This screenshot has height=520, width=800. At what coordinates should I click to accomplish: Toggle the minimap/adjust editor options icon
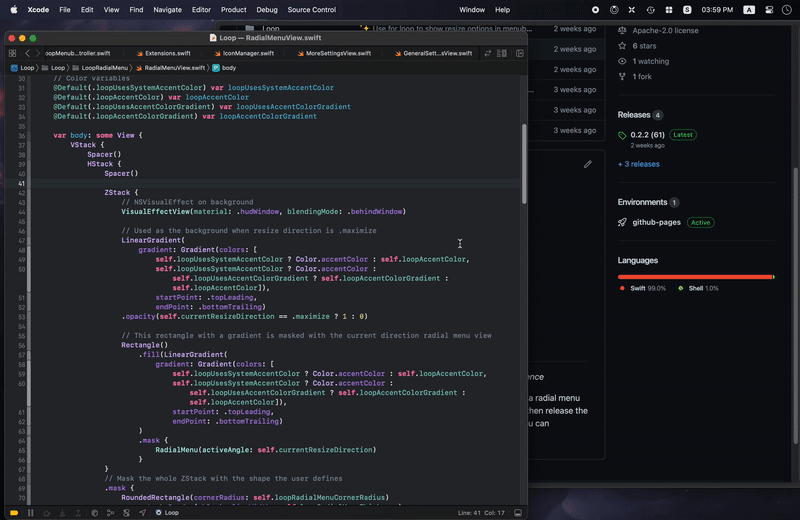pos(502,53)
